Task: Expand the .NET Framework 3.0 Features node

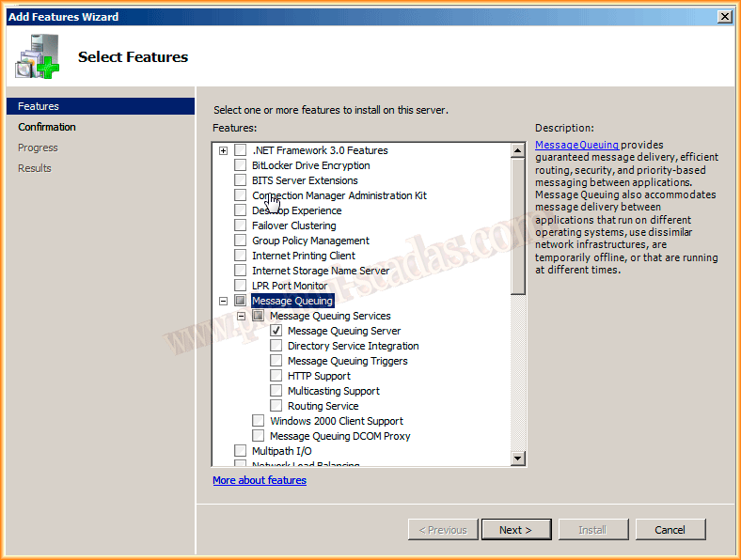Action: [x=223, y=150]
